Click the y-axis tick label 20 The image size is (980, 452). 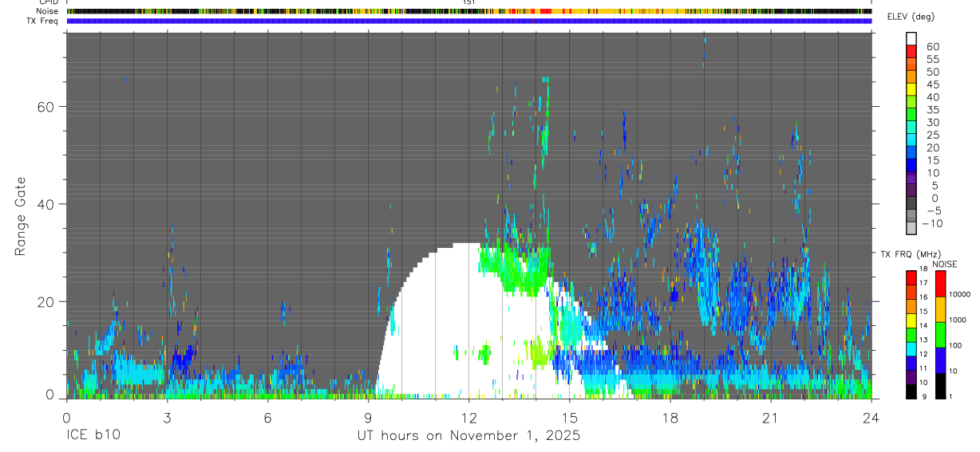(47, 301)
